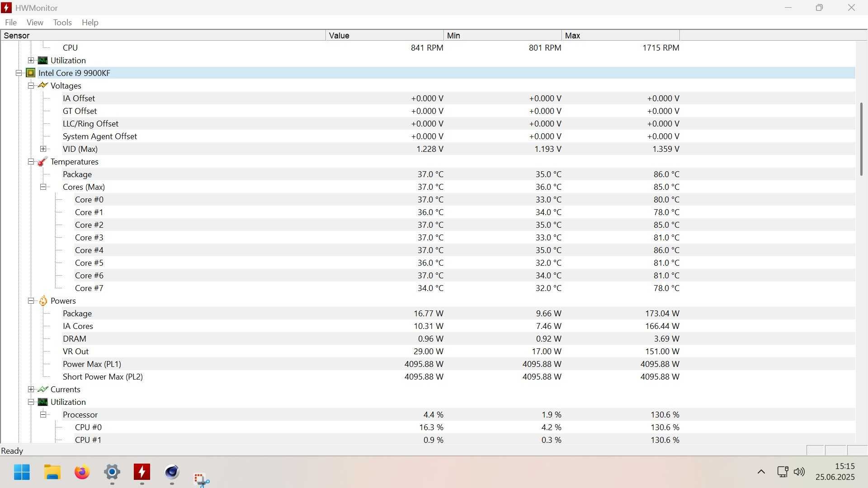Open the View menu

click(x=35, y=22)
